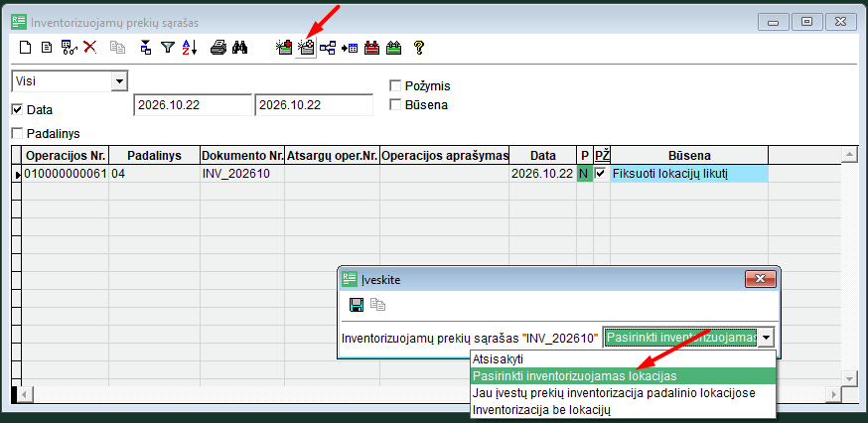Click the copy icon in Įveskite dialog
This screenshot has height=423, width=868.
pyautogui.click(x=378, y=305)
